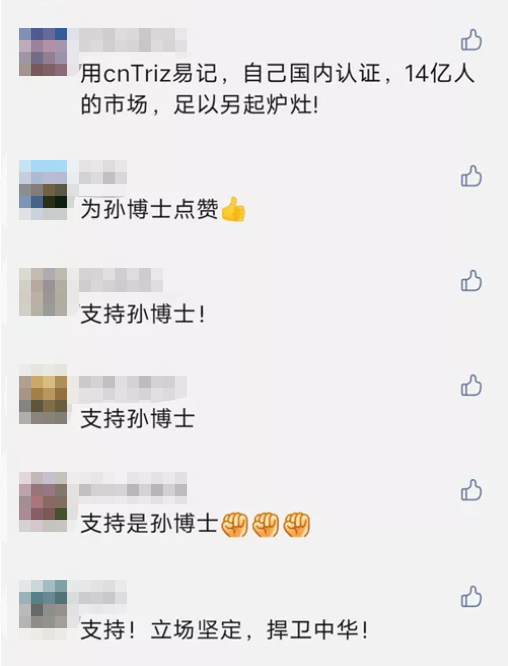Open avatar of 支持是孙博士 commenter
The width and height of the screenshot is (508, 666).
43,502
